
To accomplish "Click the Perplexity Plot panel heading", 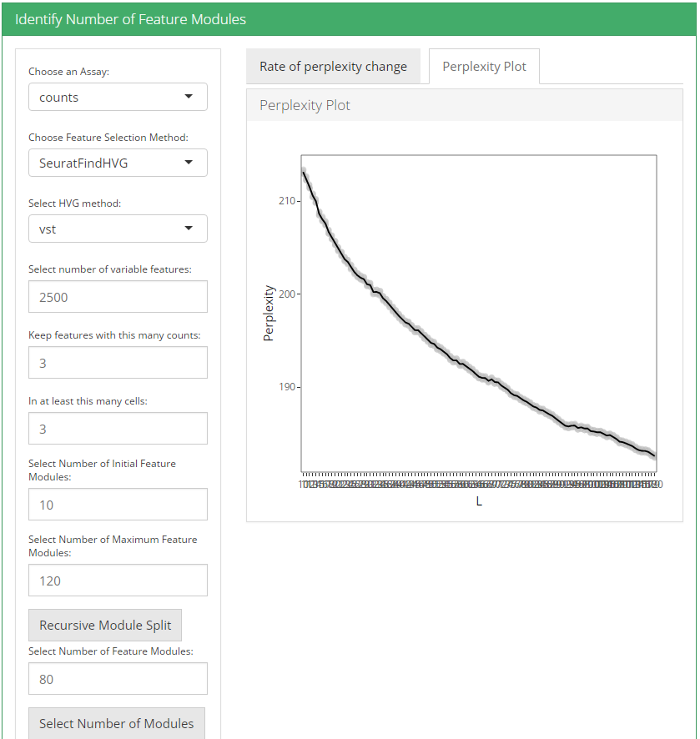I will (305, 106).
